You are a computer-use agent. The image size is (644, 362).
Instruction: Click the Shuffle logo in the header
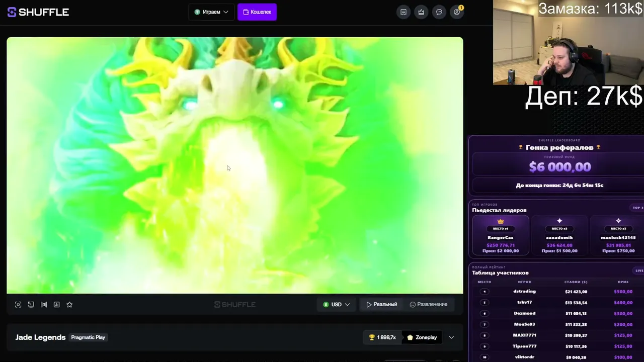(x=38, y=12)
